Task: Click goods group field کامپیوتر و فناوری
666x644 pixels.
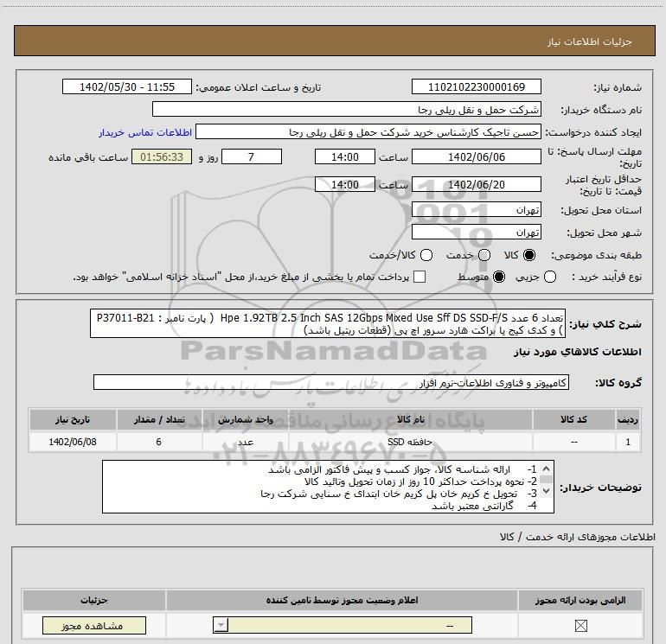Action: pyautogui.click(x=331, y=382)
